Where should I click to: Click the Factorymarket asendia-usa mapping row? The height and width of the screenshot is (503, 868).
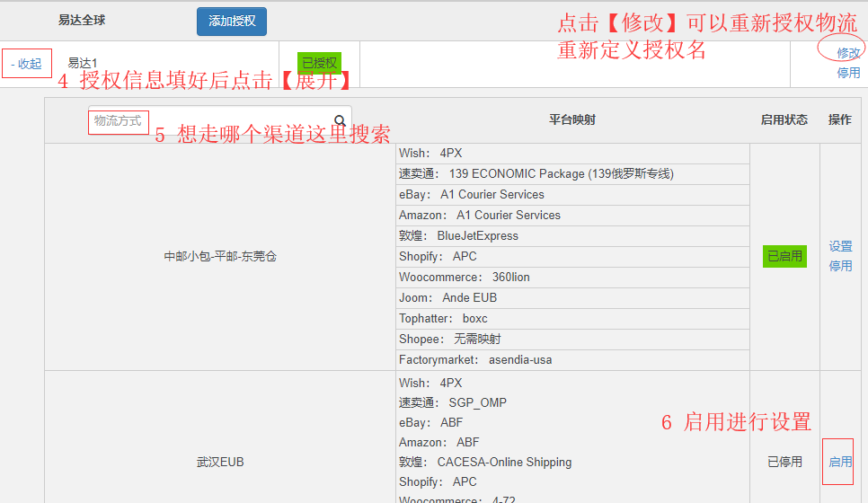click(573, 360)
